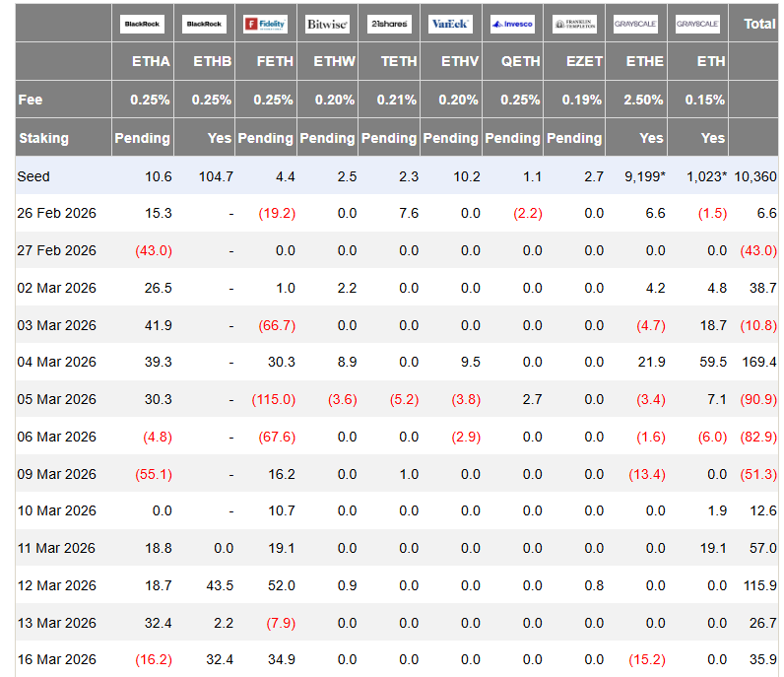Screen dimensions: 784x677
Task: Select the Seed row label
Action: pyautogui.click(x=33, y=175)
